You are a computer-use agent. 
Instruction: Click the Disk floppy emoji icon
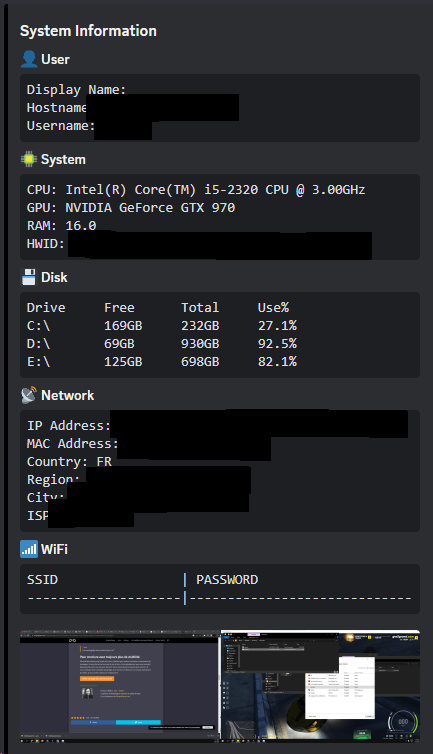coord(29,277)
